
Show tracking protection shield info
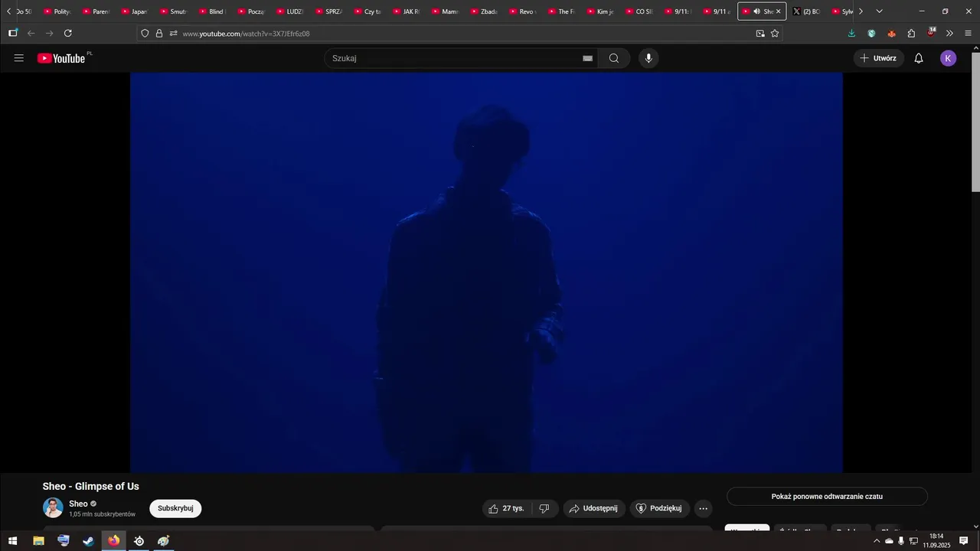(145, 33)
